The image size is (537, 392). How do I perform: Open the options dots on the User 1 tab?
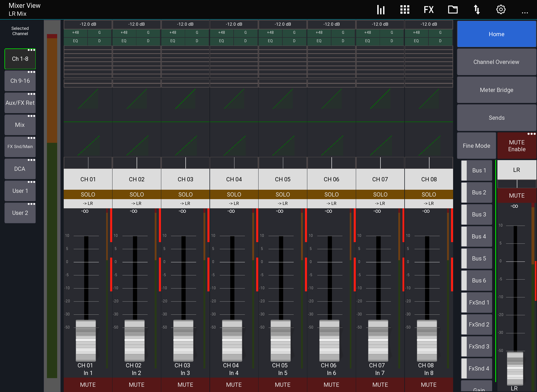point(32,182)
